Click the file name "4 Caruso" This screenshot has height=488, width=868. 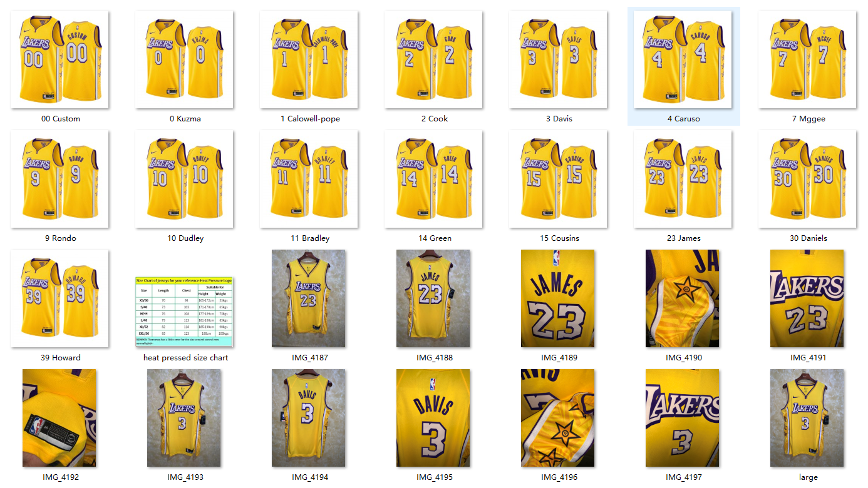pos(684,119)
